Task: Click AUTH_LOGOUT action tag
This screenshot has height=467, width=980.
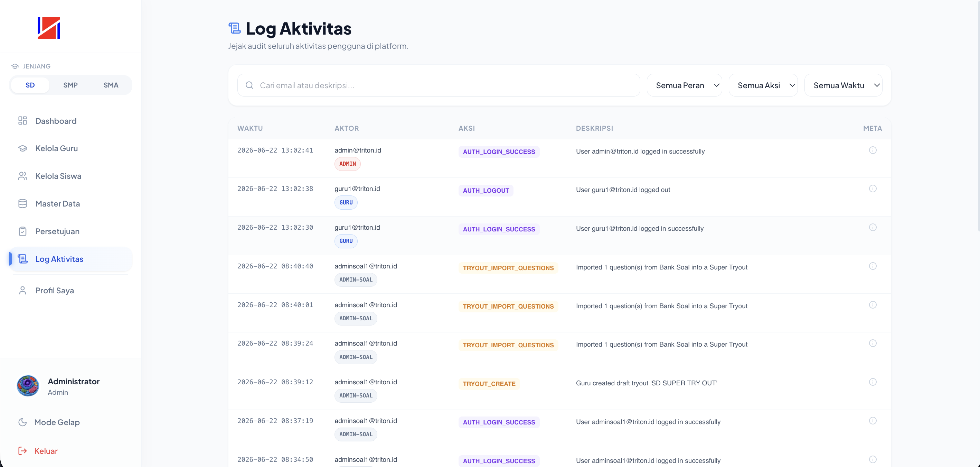Action: click(486, 191)
